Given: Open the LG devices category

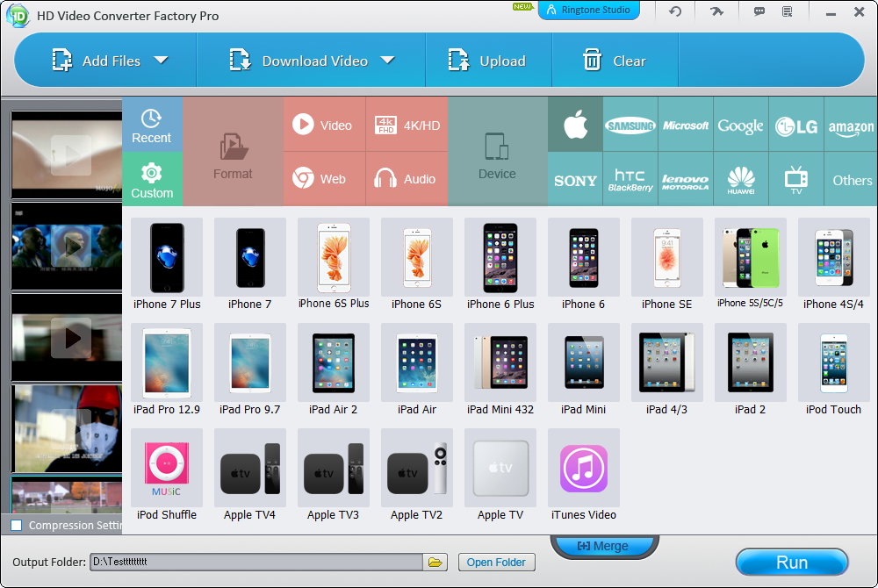Looking at the screenshot, I should [x=796, y=125].
